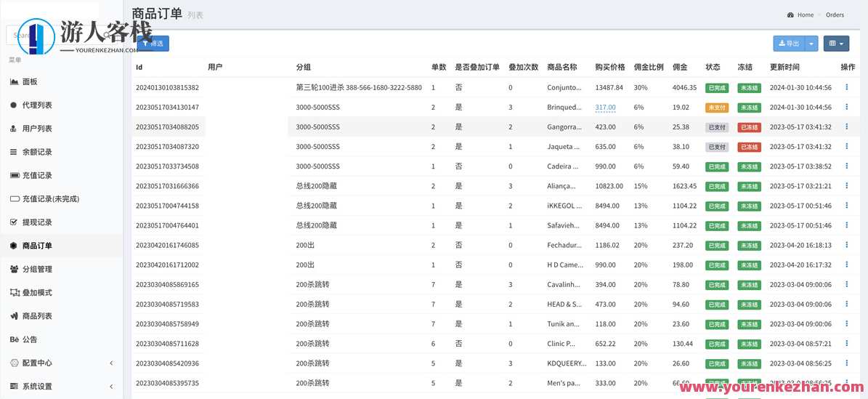
Task: Click the 商品订单 page title
Action: 157,14
